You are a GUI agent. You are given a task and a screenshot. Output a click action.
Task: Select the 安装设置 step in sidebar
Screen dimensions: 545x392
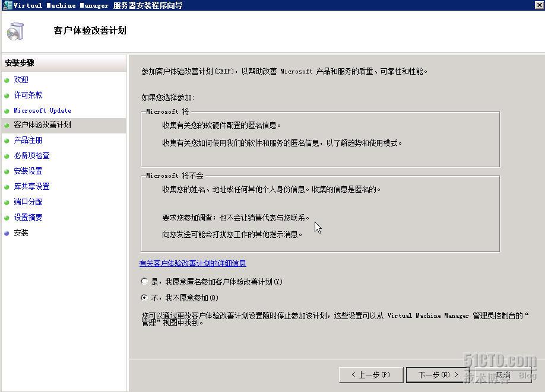click(28, 171)
